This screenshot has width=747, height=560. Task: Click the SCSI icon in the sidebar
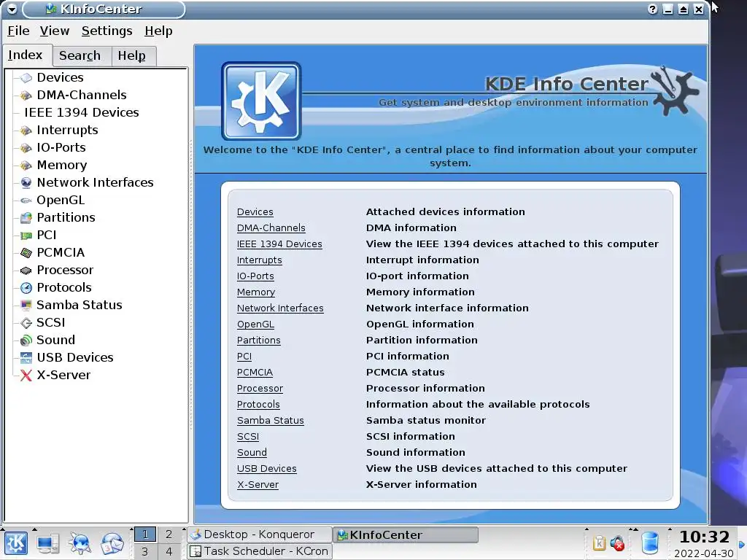[26, 323]
